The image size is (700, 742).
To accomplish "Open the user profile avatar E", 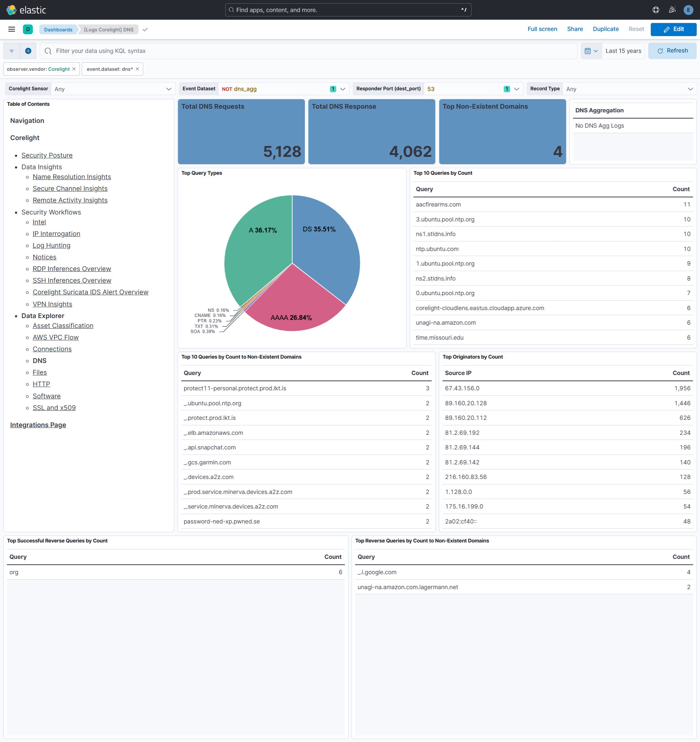I will tap(688, 10).
